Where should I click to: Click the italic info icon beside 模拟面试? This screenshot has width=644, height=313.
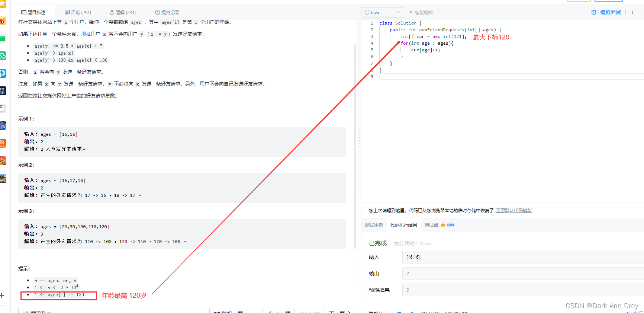(x=632, y=12)
